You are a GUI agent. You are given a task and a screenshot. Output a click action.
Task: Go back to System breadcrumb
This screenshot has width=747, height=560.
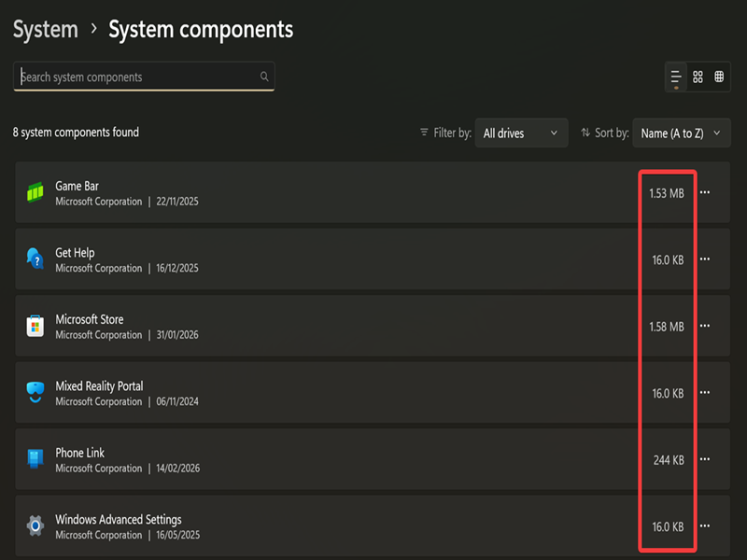click(45, 30)
